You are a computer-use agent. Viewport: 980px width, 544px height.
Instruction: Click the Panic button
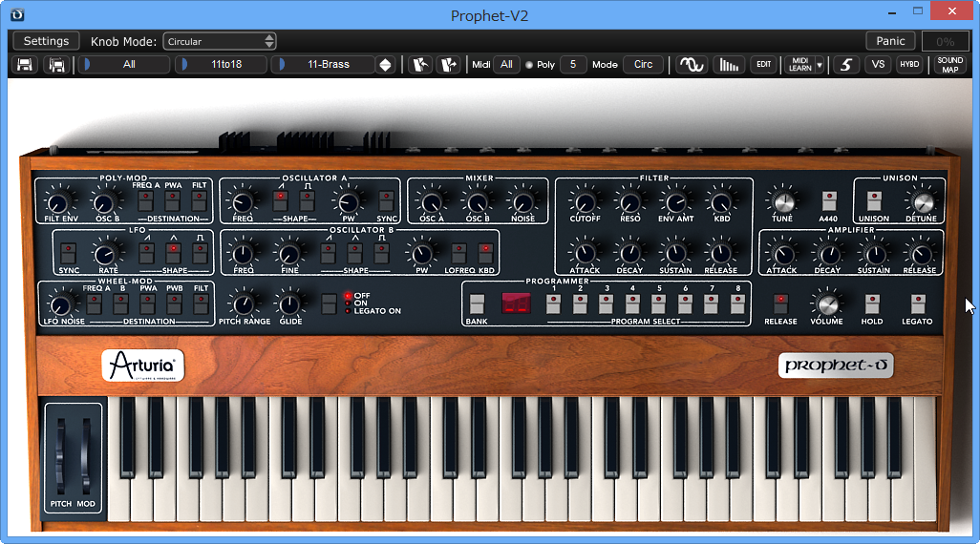pyautogui.click(x=890, y=41)
